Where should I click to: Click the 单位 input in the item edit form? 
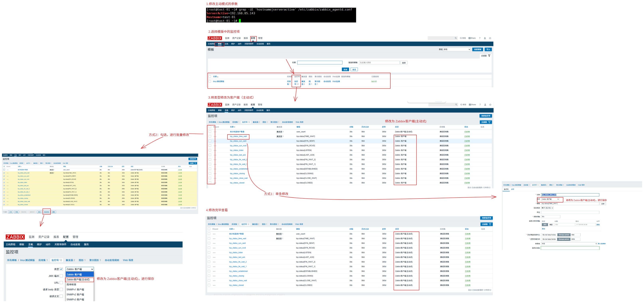570,213
